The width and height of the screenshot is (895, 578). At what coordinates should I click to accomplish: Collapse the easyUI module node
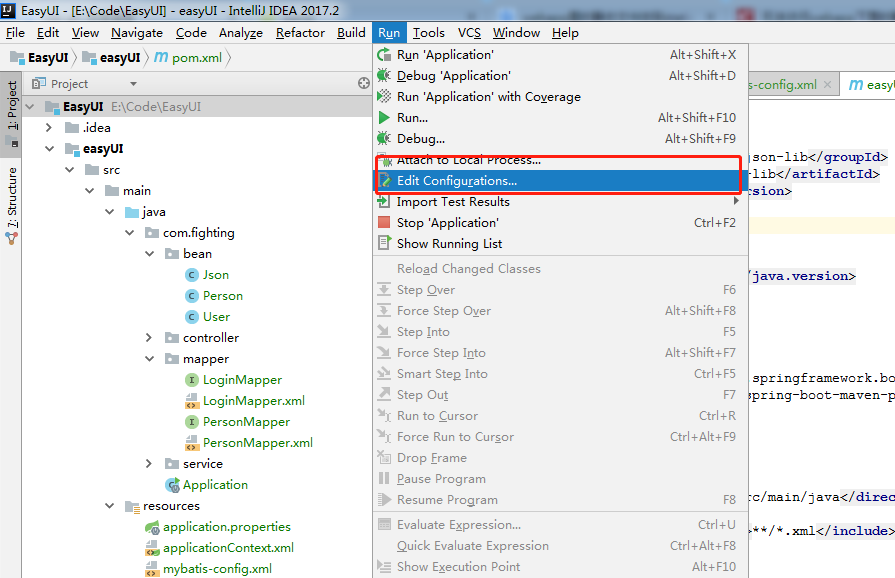(x=50, y=149)
